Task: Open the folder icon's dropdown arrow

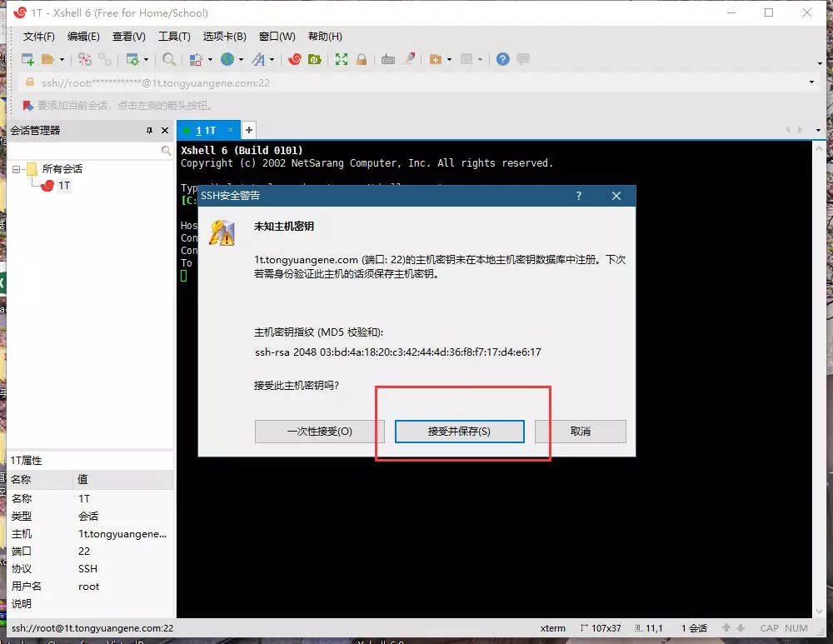Action: pos(62,58)
